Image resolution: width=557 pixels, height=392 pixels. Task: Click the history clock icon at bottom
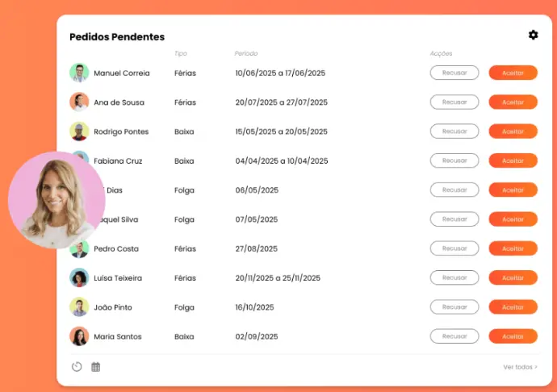tap(77, 367)
